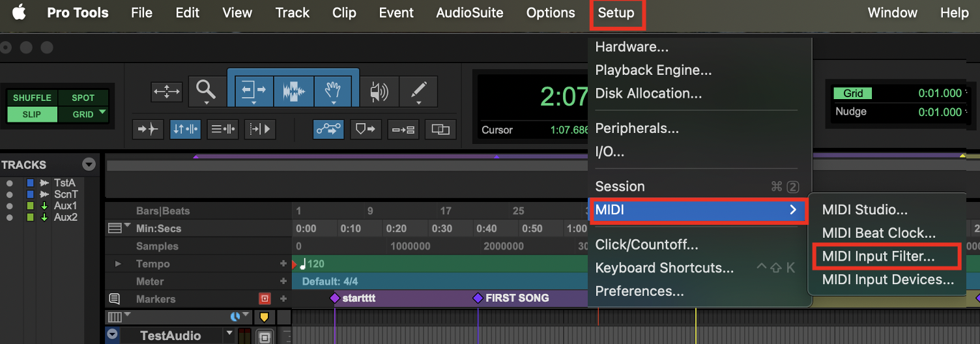Open the Grid value dropdown arrow
Viewport: 980px width, 344px height.
tap(967, 93)
